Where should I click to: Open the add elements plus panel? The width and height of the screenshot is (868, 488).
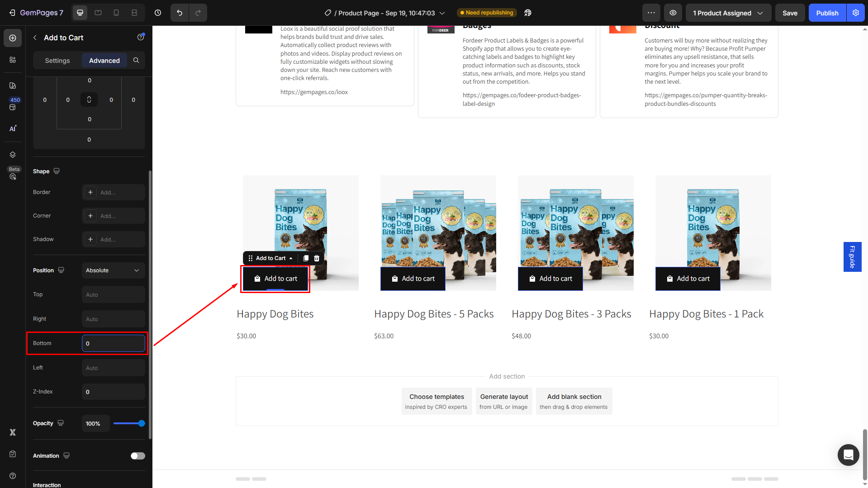tap(13, 38)
